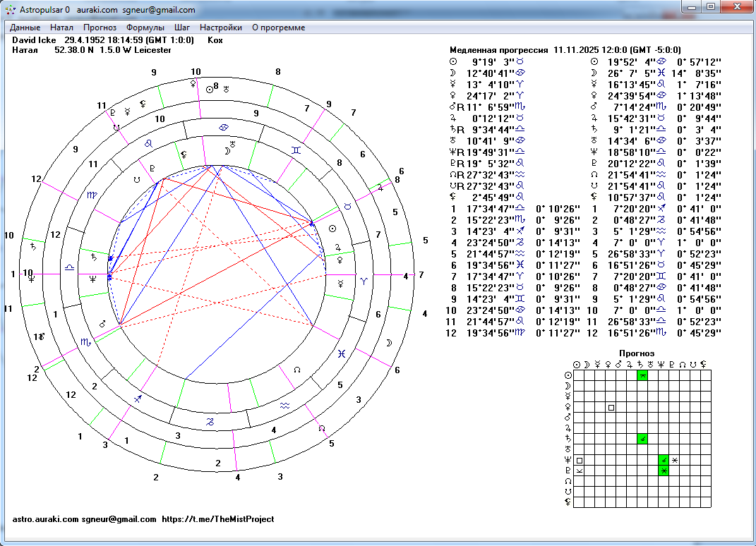Click the Шаг menu item
This screenshot has height=546, width=756.
click(x=182, y=28)
